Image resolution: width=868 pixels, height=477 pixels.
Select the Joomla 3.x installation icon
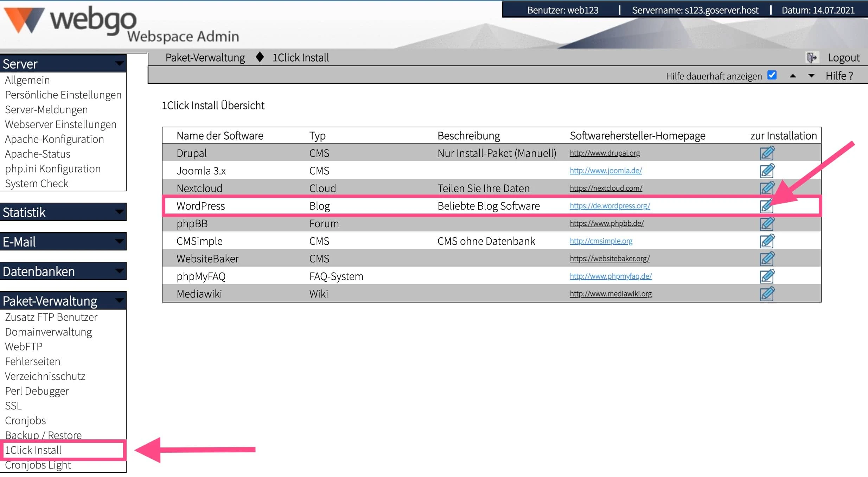pos(767,171)
